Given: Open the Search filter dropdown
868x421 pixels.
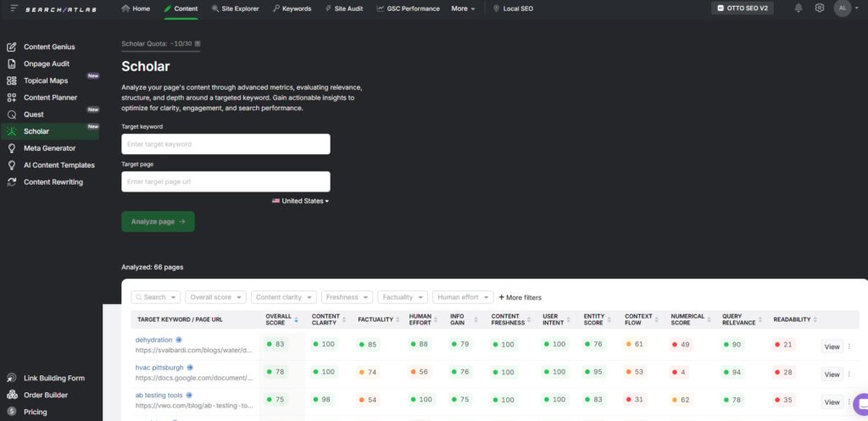Looking at the screenshot, I should click(x=156, y=297).
